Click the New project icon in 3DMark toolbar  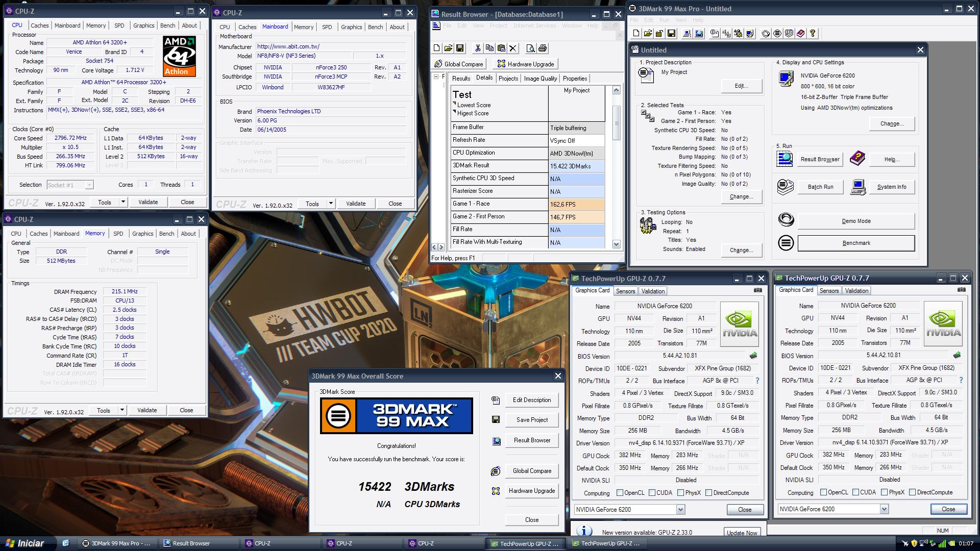point(636,33)
